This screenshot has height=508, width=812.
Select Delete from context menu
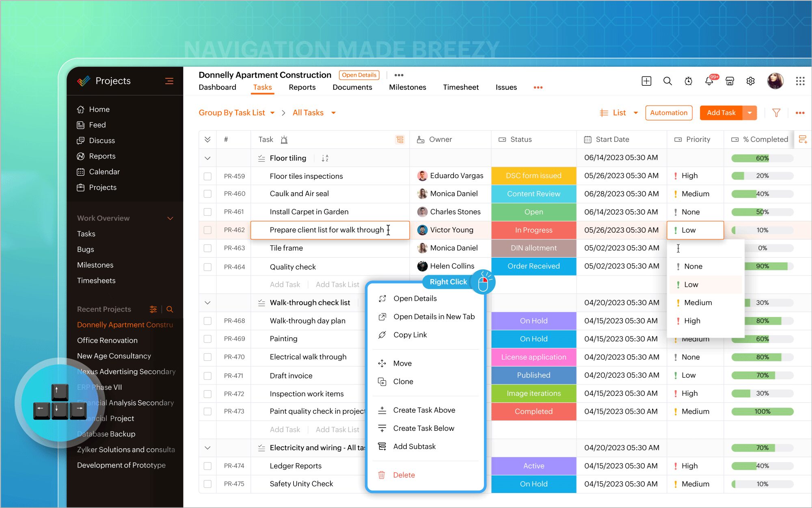click(404, 475)
